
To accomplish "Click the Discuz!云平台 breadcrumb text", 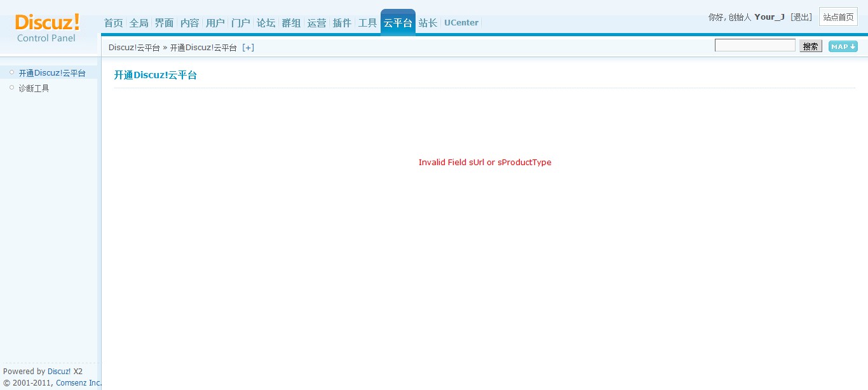I will pos(134,48).
